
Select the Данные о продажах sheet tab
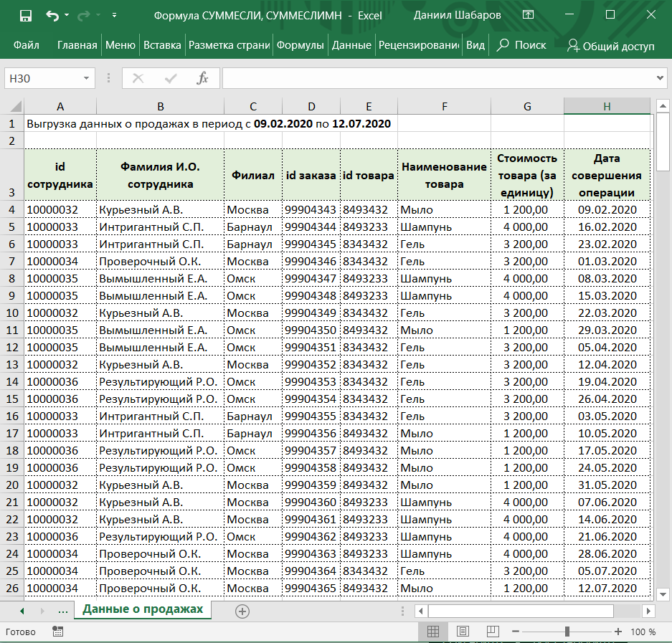[143, 609]
